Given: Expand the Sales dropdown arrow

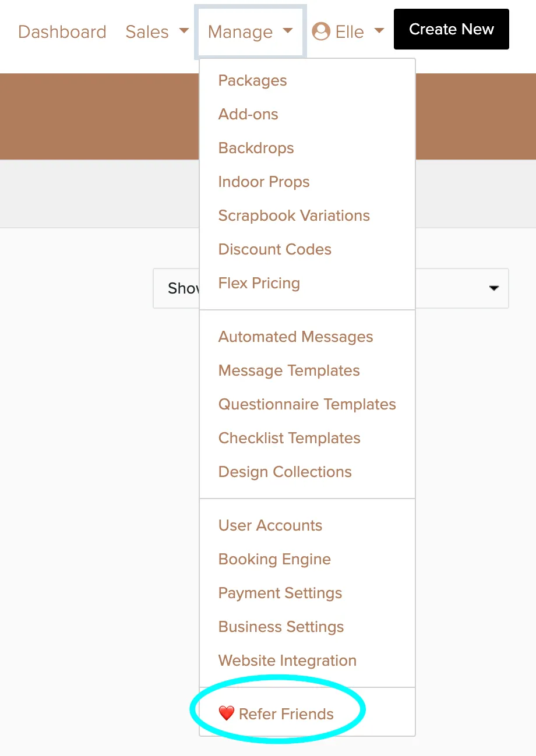Looking at the screenshot, I should (x=184, y=31).
